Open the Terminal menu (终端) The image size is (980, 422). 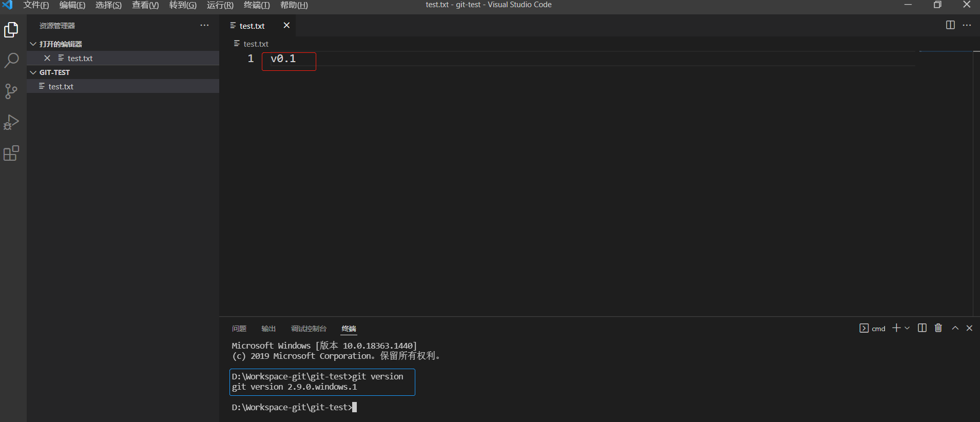pyautogui.click(x=257, y=5)
